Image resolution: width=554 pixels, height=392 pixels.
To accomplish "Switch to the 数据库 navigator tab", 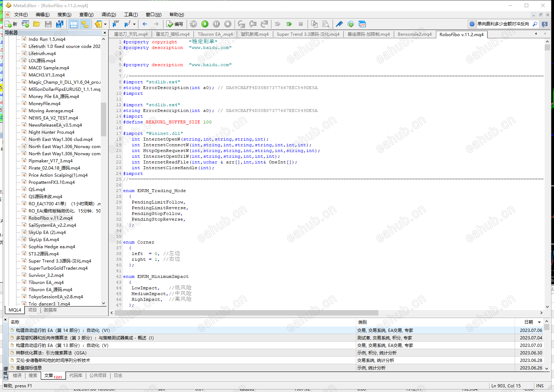I will (x=50, y=310).
